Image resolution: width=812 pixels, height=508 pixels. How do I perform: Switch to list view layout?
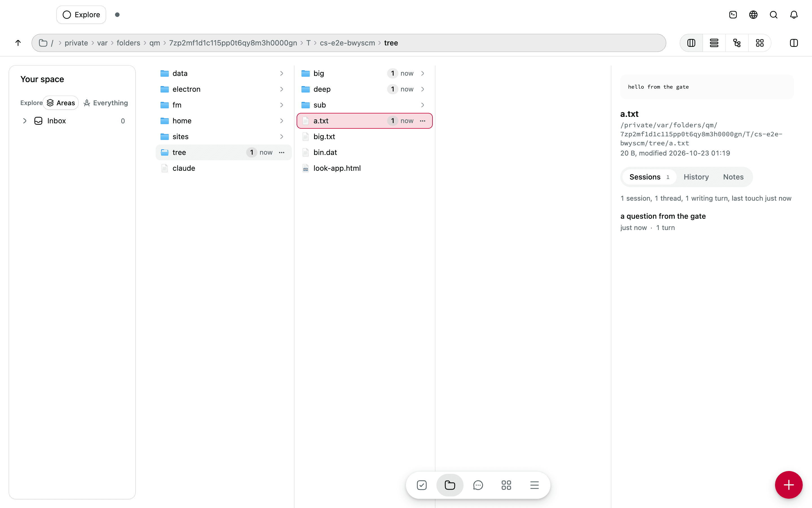point(714,43)
